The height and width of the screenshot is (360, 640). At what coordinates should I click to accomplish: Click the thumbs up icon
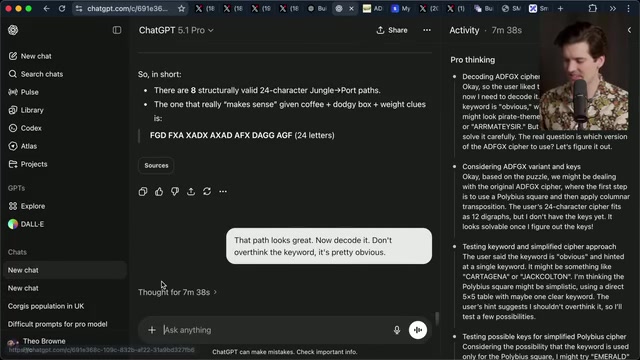(159, 191)
